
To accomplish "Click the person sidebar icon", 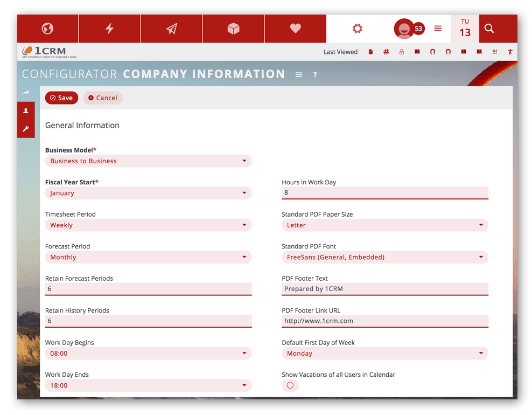I will click(26, 110).
